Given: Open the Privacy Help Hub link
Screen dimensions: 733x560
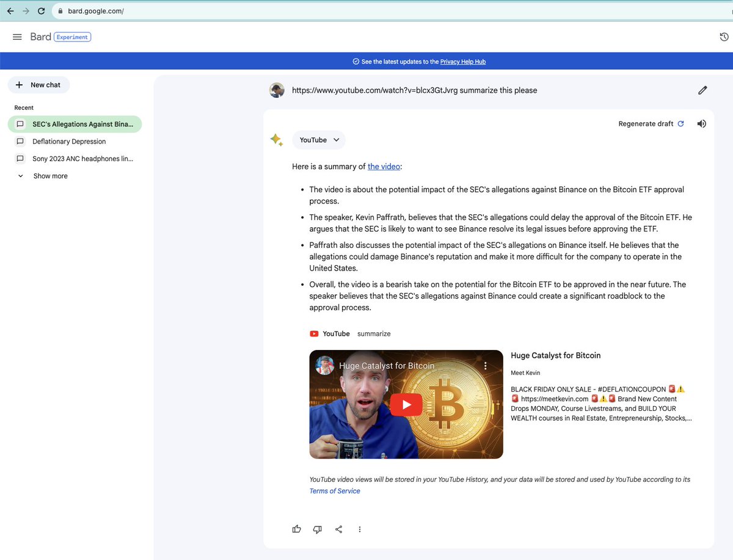Looking at the screenshot, I should 463,62.
